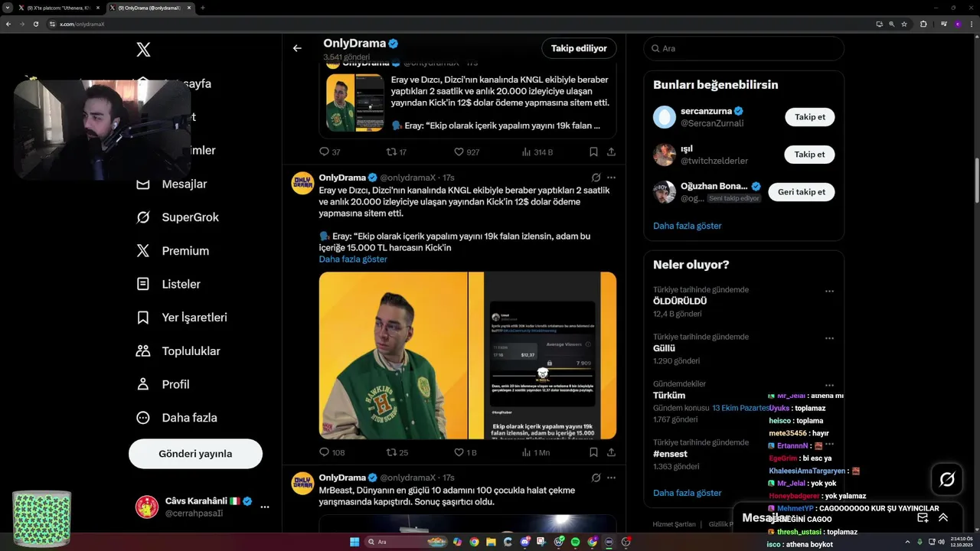Click Geri takip et for Oğuzhan
Image resolution: width=980 pixels, height=551 pixels.
point(801,192)
